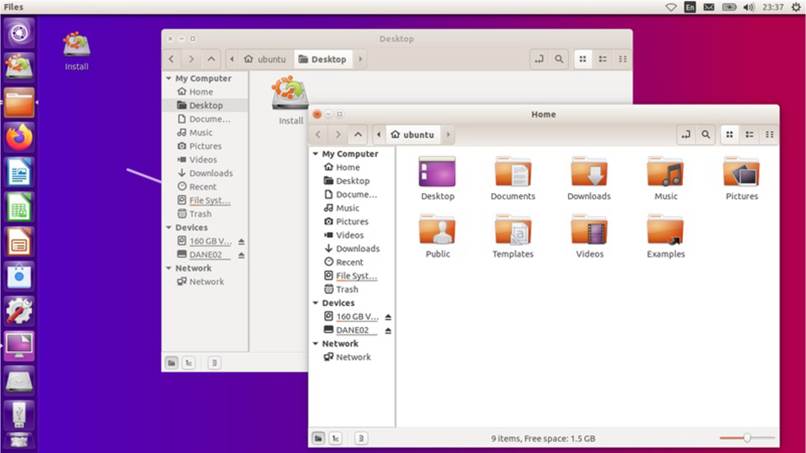The width and height of the screenshot is (806, 453).
Task: Launch Firefox from the dock
Action: pos(19,137)
